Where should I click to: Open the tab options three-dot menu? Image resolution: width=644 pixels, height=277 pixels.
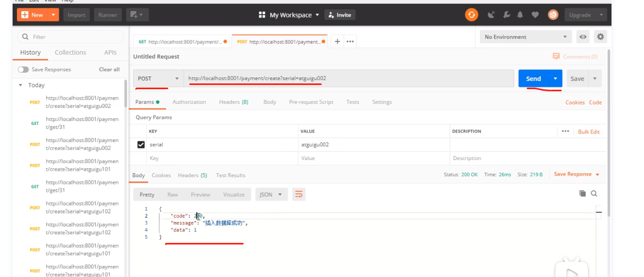coord(350,41)
